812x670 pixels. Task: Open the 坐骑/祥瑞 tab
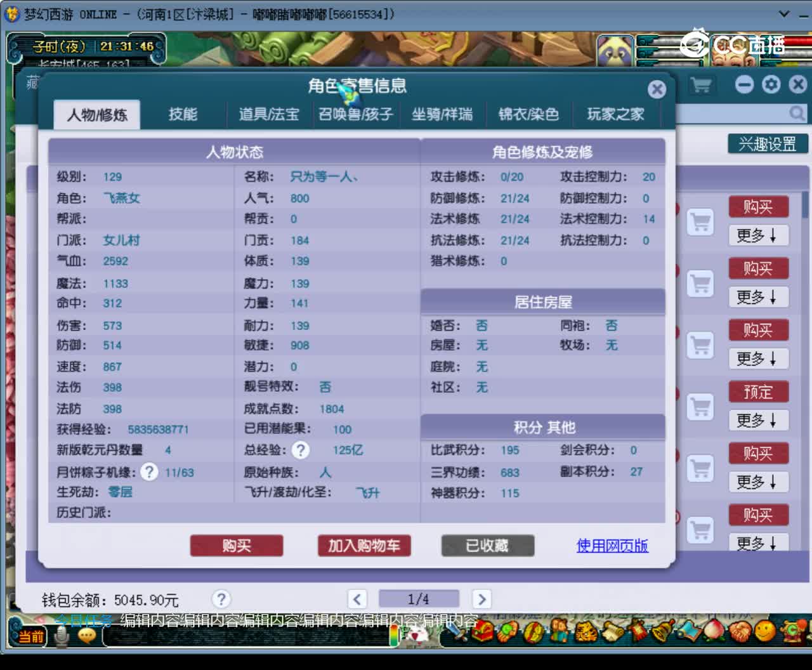pos(442,114)
